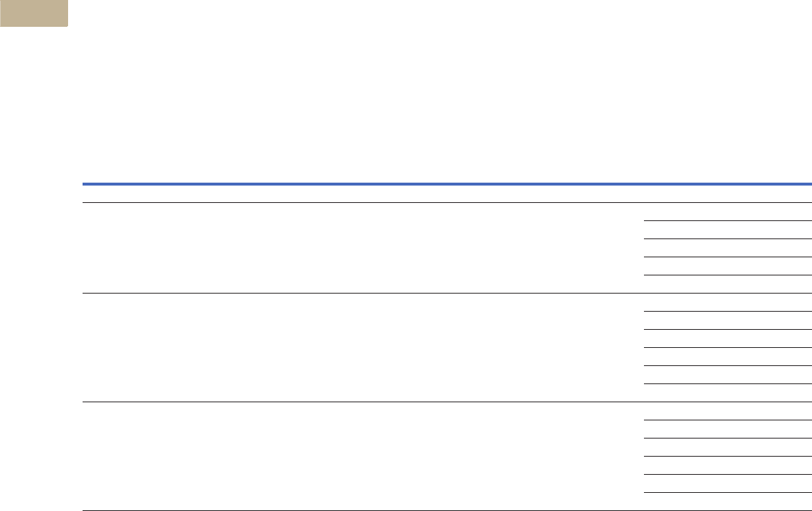Click the empty header row under blue rule
The width and height of the screenshot is (812, 511).
click(x=447, y=194)
